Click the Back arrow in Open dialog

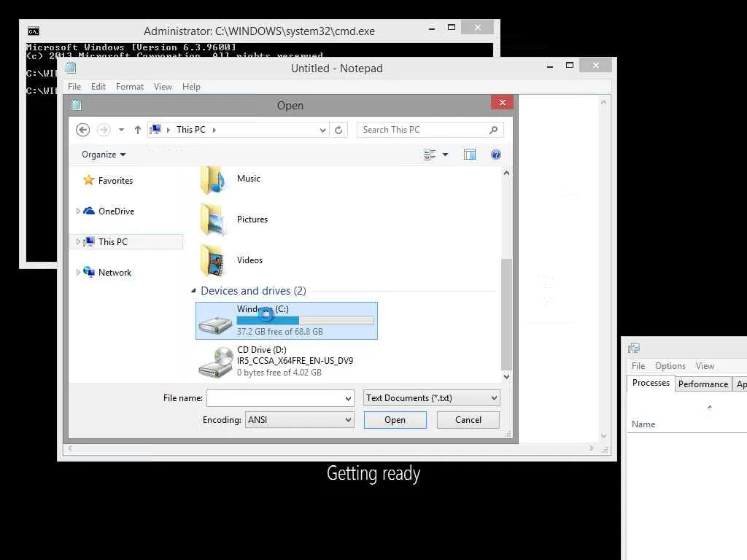[x=82, y=130]
